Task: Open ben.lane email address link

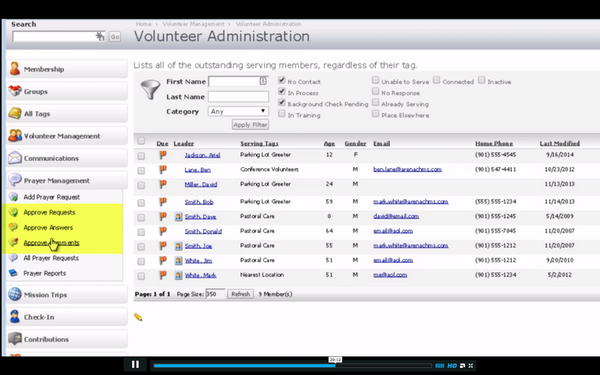Action: (x=407, y=170)
